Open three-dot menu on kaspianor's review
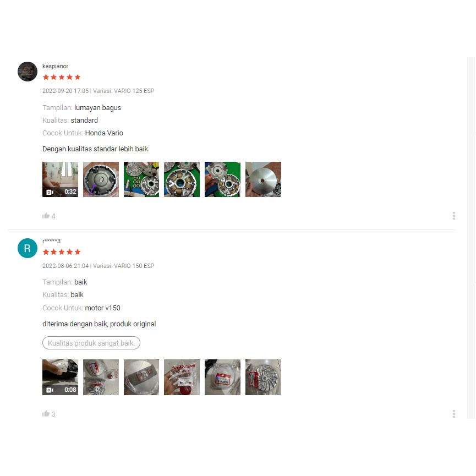This screenshot has height=476, width=476. [x=454, y=216]
